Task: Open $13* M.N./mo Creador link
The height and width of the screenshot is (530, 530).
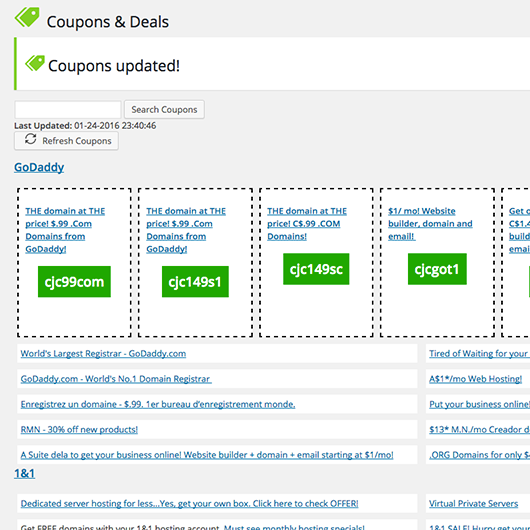Action: pos(479,430)
